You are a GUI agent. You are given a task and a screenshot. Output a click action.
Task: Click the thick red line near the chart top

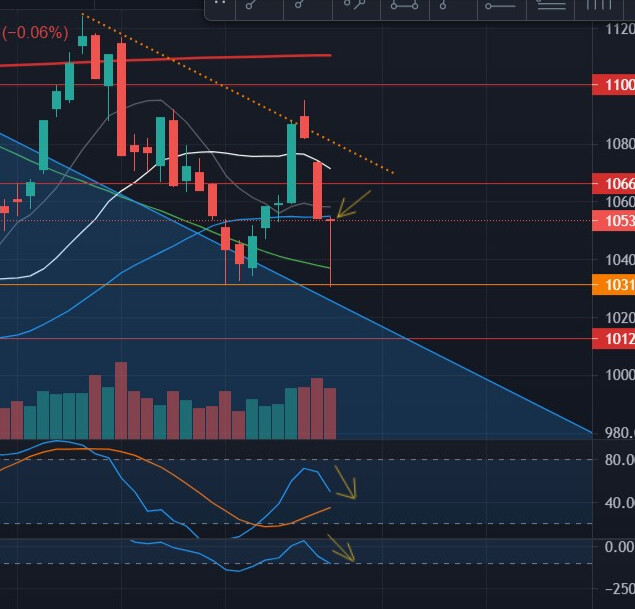(200, 59)
